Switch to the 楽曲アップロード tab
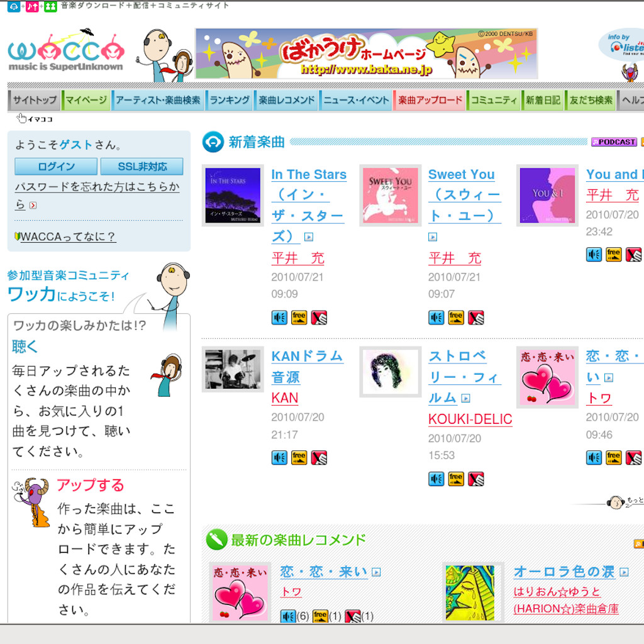Image resolution: width=644 pixels, height=644 pixels. point(430,100)
